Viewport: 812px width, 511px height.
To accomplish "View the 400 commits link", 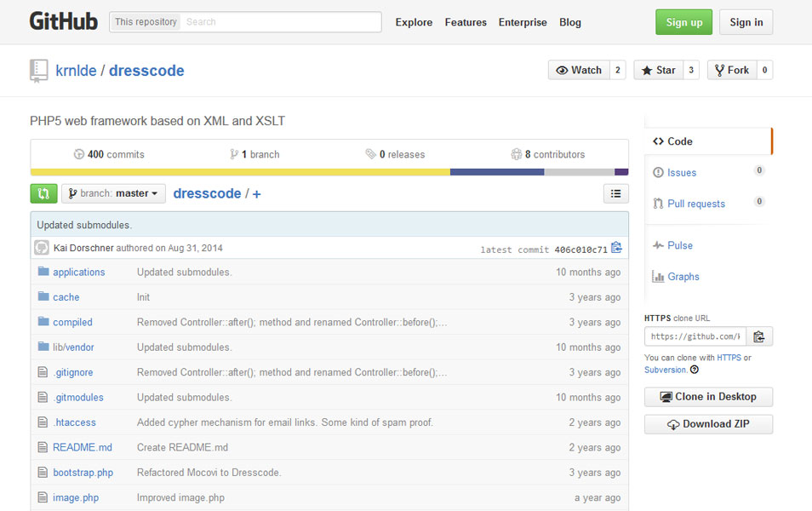I will (x=109, y=154).
